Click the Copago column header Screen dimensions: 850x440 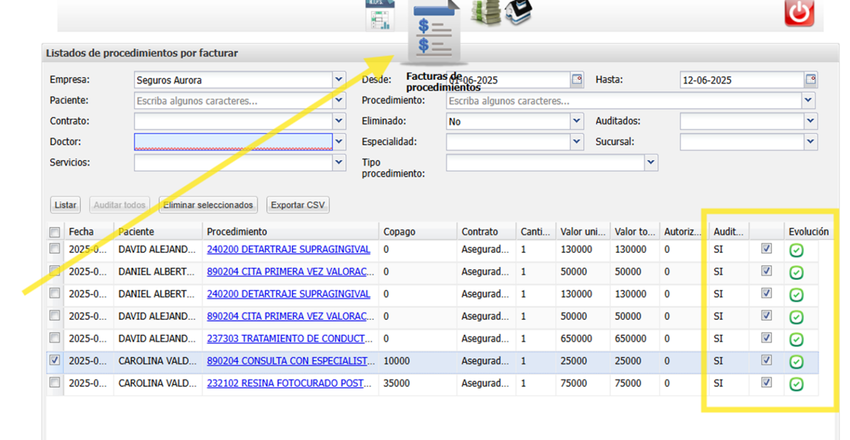(x=400, y=232)
